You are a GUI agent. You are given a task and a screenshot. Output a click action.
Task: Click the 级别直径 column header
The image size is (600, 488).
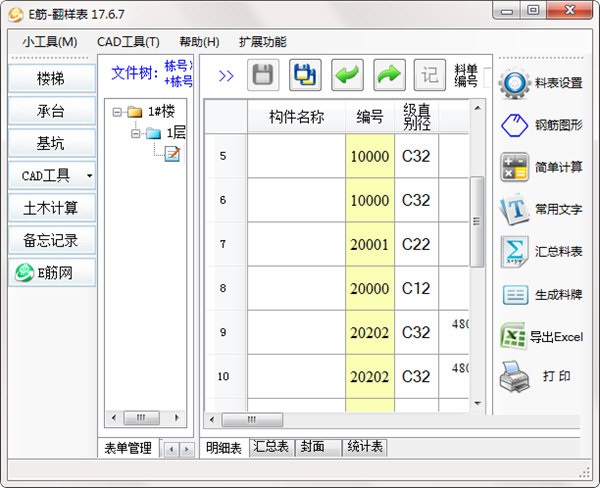416,117
